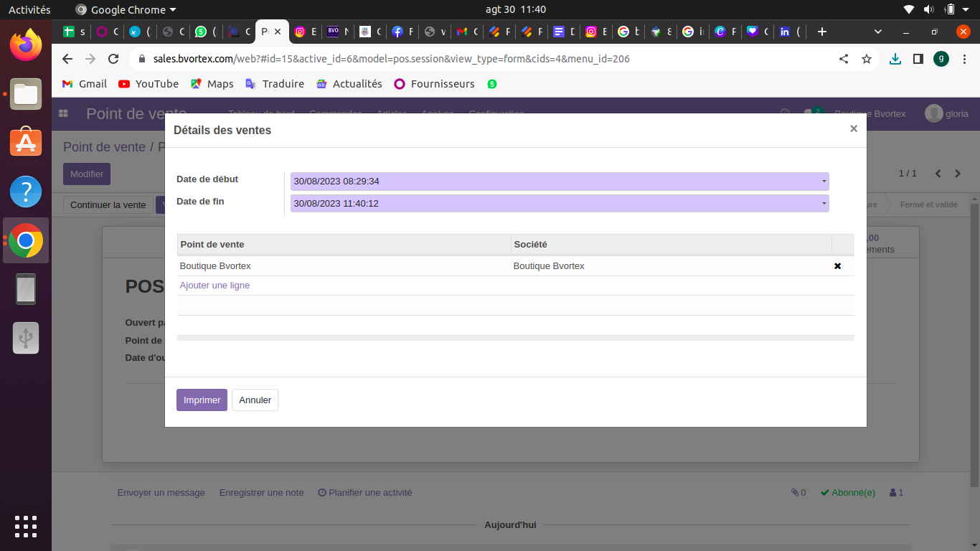
Task: Open Chrome downloads icon
Action: pyautogui.click(x=895, y=59)
